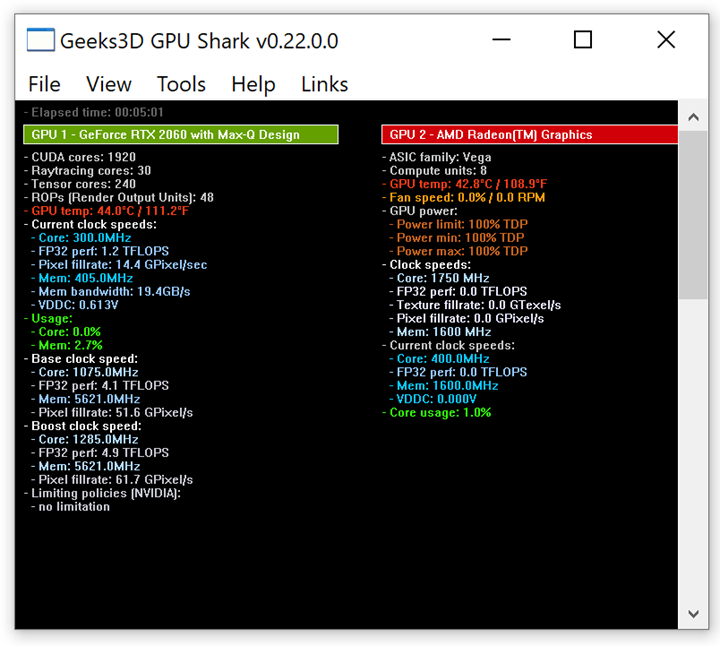The image size is (720, 646).
Task: Click the Elapsed time 00:05:01 text
Action: (94, 112)
